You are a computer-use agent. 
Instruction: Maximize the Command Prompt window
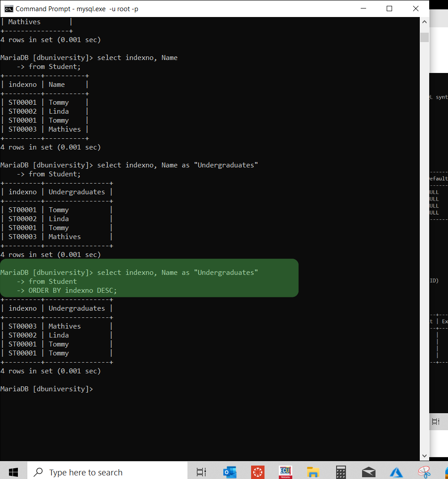(x=389, y=9)
